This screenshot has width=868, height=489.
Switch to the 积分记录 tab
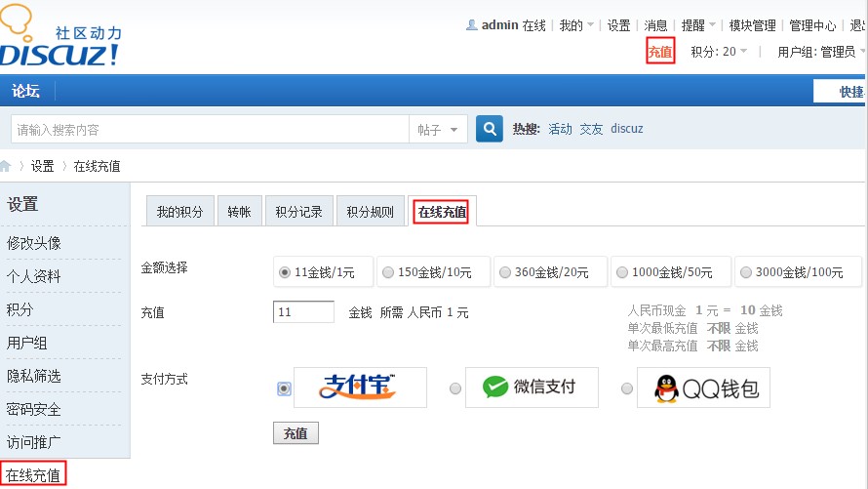(299, 212)
